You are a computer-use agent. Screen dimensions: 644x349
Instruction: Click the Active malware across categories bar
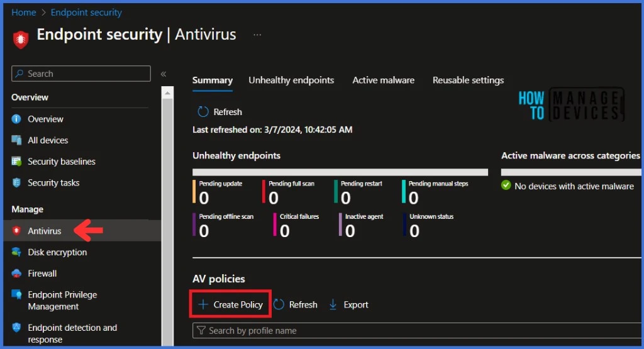point(571,172)
